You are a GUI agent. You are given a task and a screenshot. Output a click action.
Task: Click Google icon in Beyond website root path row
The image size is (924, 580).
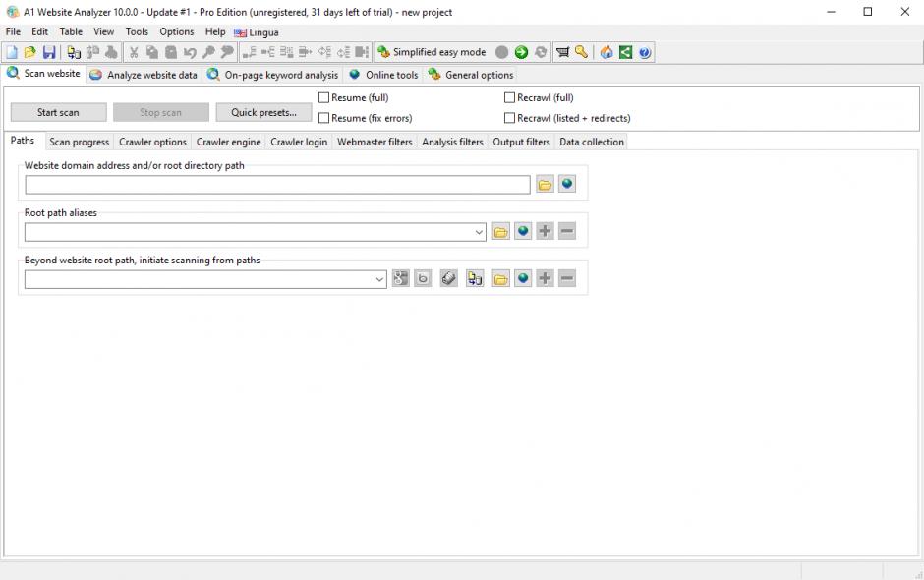401,278
